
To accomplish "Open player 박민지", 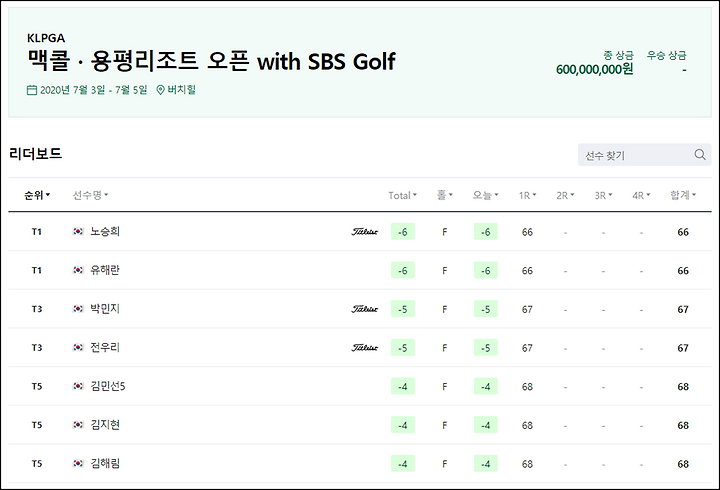I will (x=105, y=309).
